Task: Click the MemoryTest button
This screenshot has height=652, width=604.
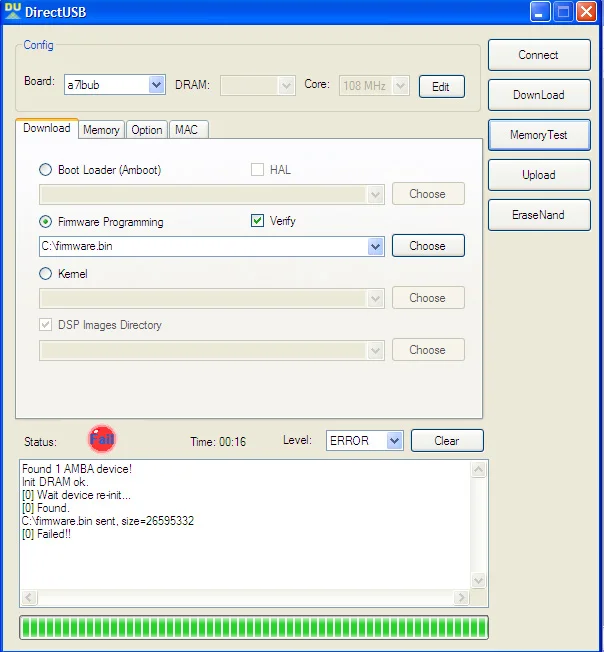Action: tap(539, 135)
